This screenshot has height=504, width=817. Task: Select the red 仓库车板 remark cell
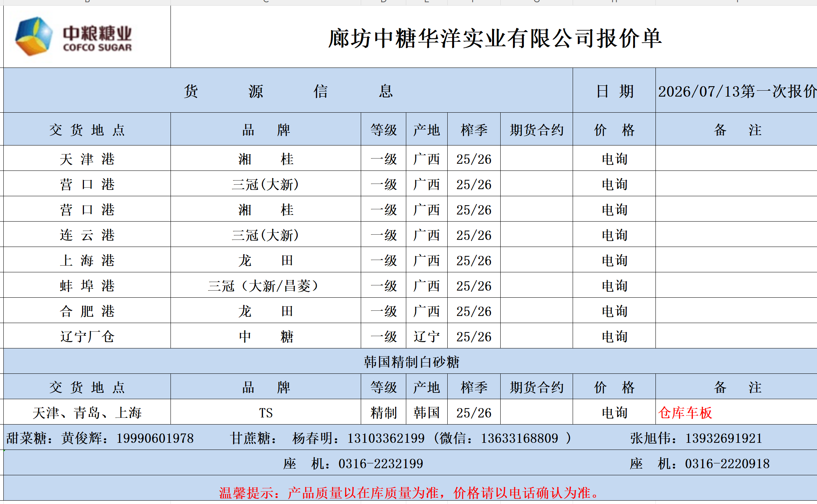736,412
